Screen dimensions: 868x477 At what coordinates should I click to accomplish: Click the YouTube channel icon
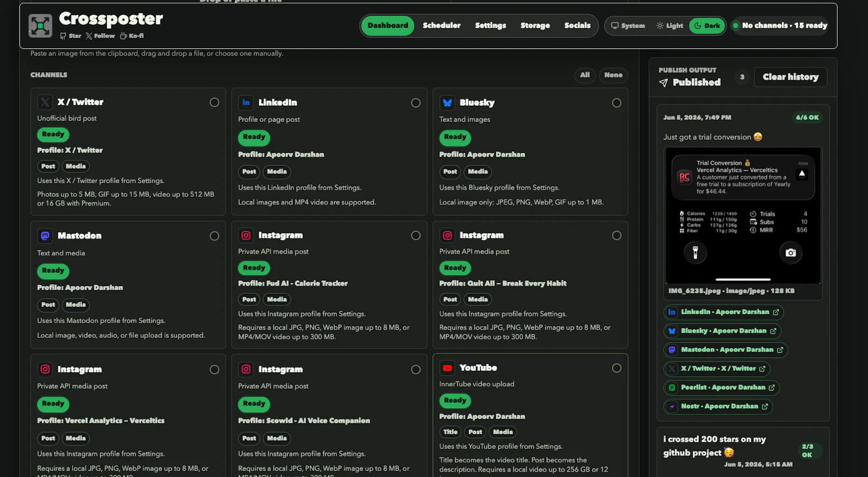click(447, 368)
